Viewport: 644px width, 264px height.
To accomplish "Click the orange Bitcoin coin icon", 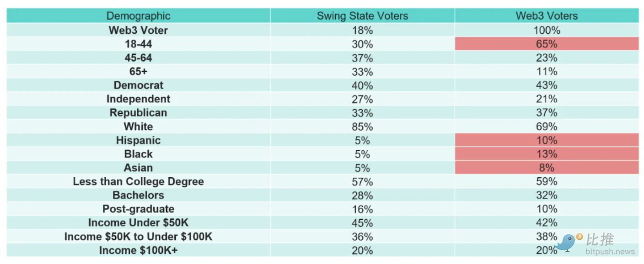I will pyautogui.click(x=580, y=237).
